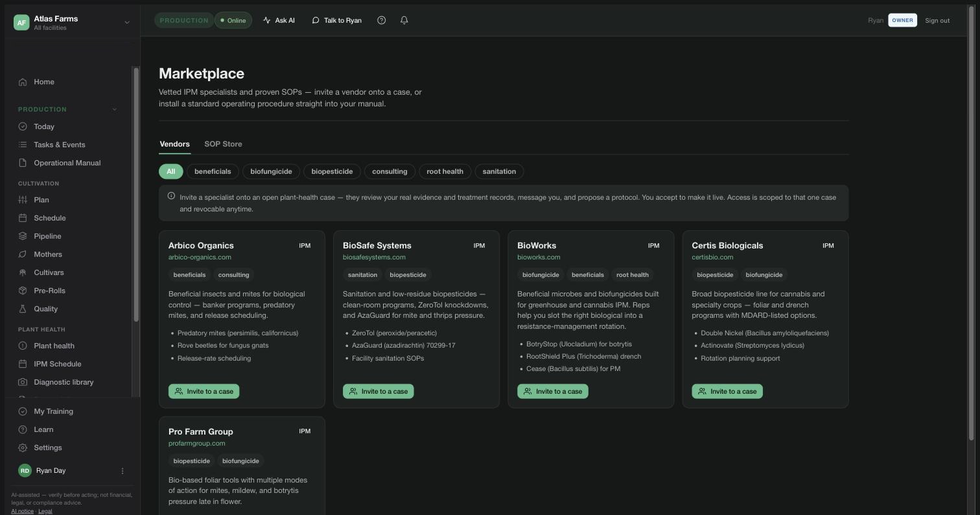Filter vendors by biofungicide
The width and height of the screenshot is (980, 515).
coord(271,171)
